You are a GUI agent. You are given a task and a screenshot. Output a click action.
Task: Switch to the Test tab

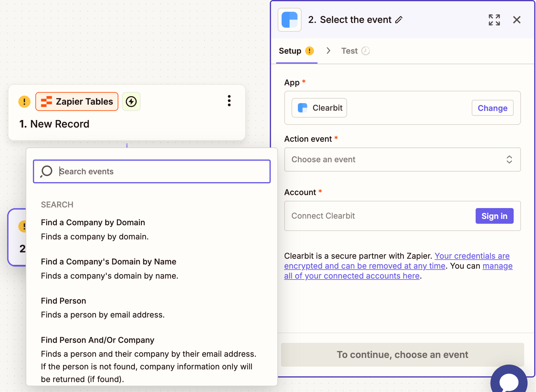(x=356, y=51)
